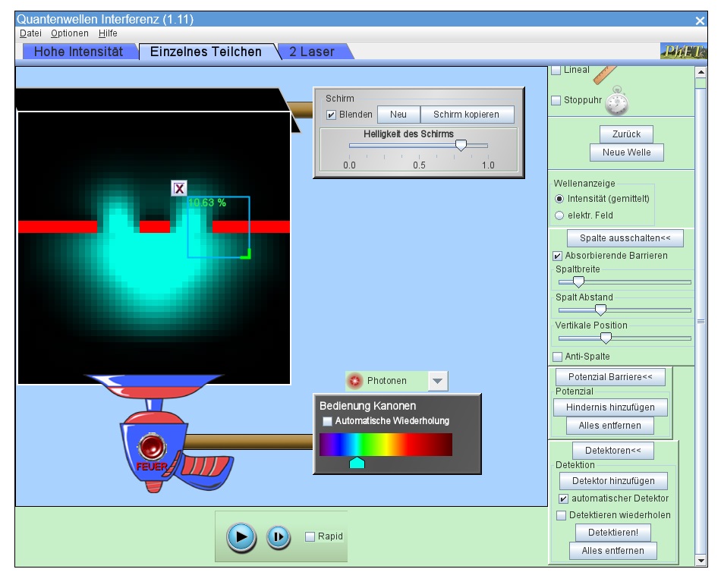Open the Photonen particle dropdown

click(438, 381)
